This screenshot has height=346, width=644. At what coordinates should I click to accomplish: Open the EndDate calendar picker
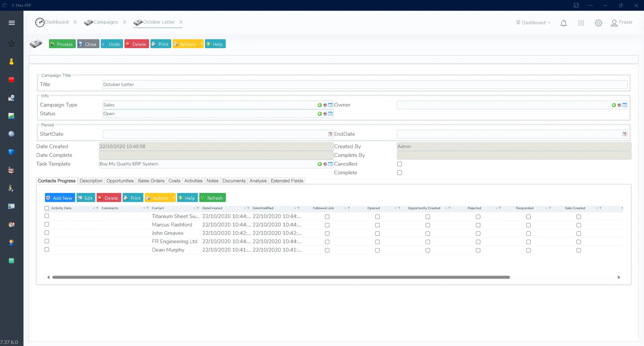pos(624,134)
